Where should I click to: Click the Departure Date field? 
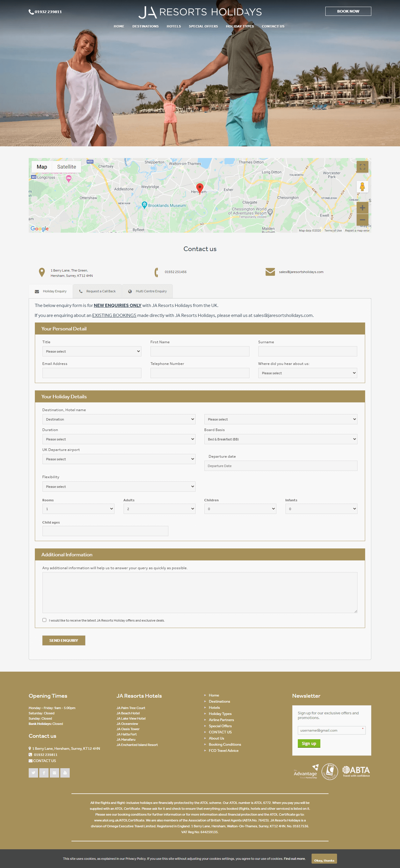281,466
